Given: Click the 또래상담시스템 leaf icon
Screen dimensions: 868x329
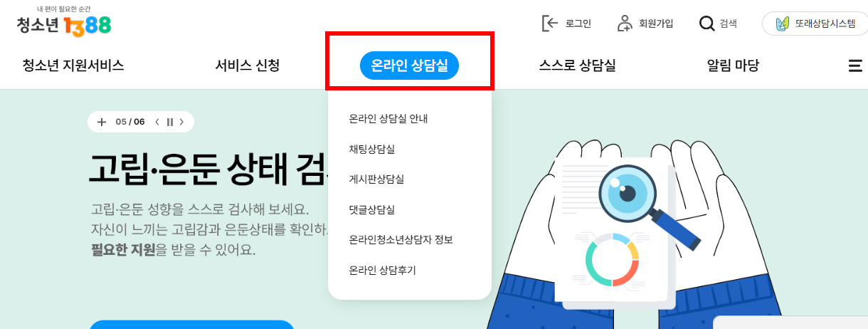Looking at the screenshot, I should pyautogui.click(x=782, y=23).
